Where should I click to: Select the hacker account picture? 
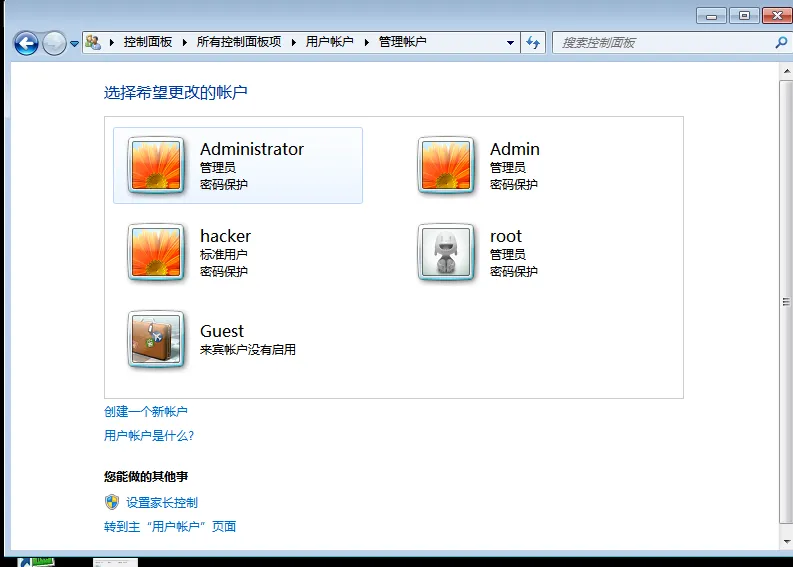(x=156, y=252)
